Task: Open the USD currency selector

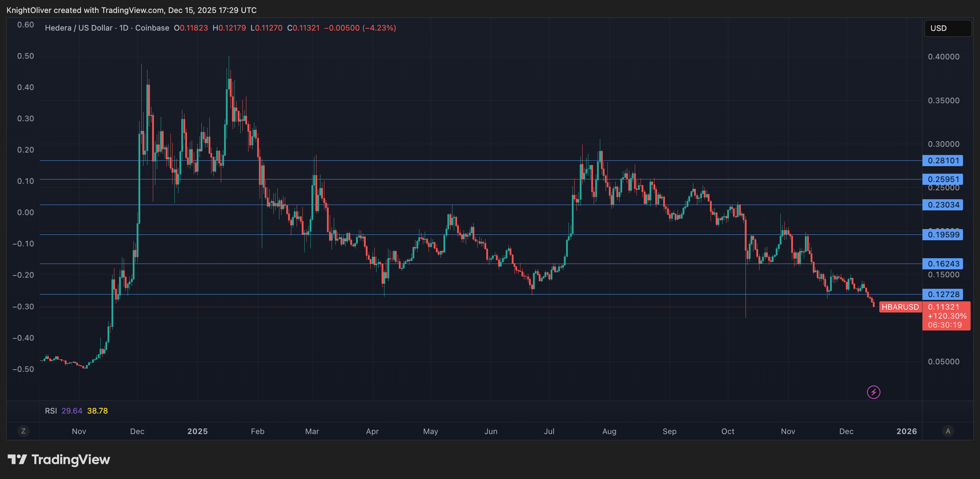Action: click(947, 28)
